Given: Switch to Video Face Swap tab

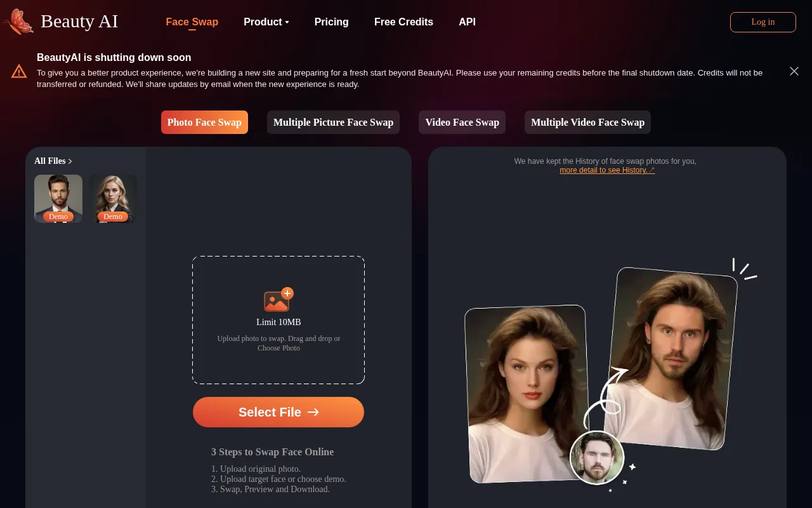Looking at the screenshot, I should coord(462,123).
